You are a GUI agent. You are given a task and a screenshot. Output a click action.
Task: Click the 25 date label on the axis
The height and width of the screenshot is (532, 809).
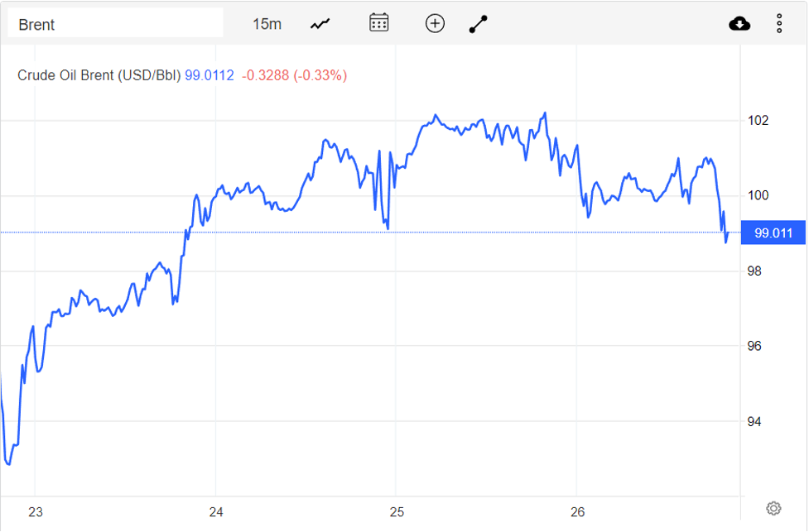pyautogui.click(x=397, y=512)
